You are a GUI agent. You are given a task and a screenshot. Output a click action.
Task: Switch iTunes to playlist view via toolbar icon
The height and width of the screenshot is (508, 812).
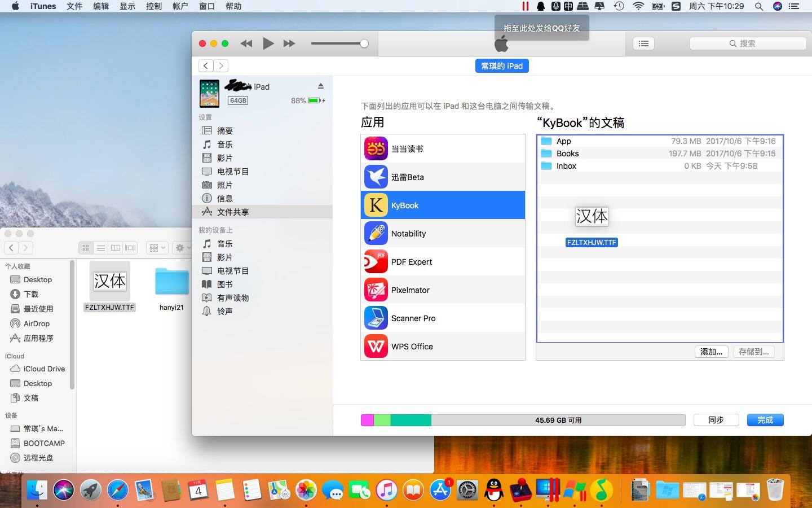click(643, 43)
